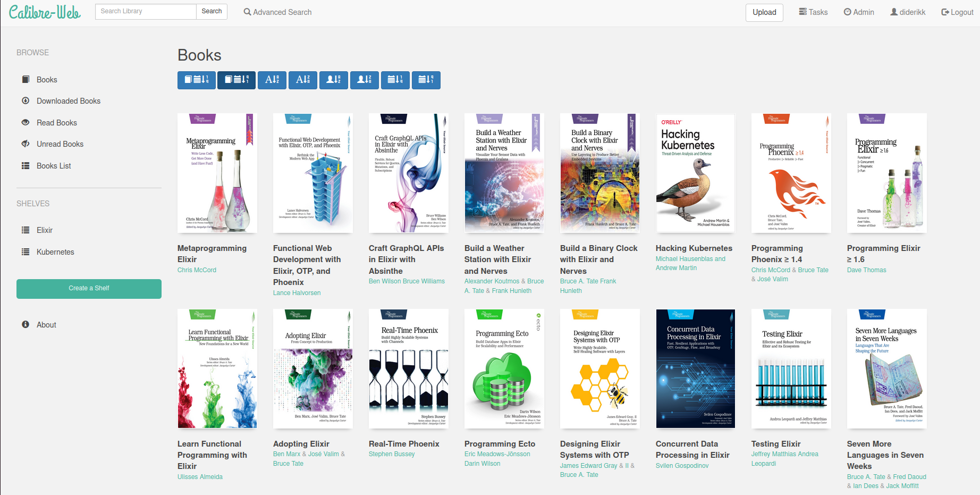
Task: Open the Hacking Kubernetes book cover
Action: [x=696, y=173]
